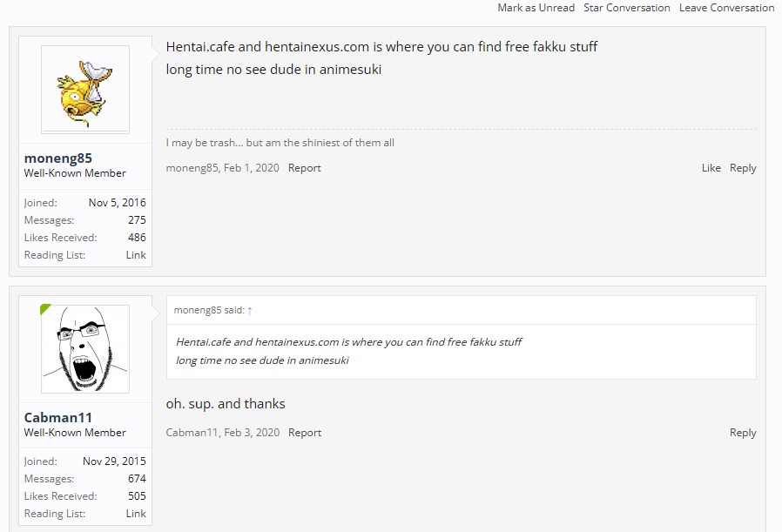Click moneng85's Magikarp avatar image
This screenshot has width=782, height=532.
coord(85,90)
